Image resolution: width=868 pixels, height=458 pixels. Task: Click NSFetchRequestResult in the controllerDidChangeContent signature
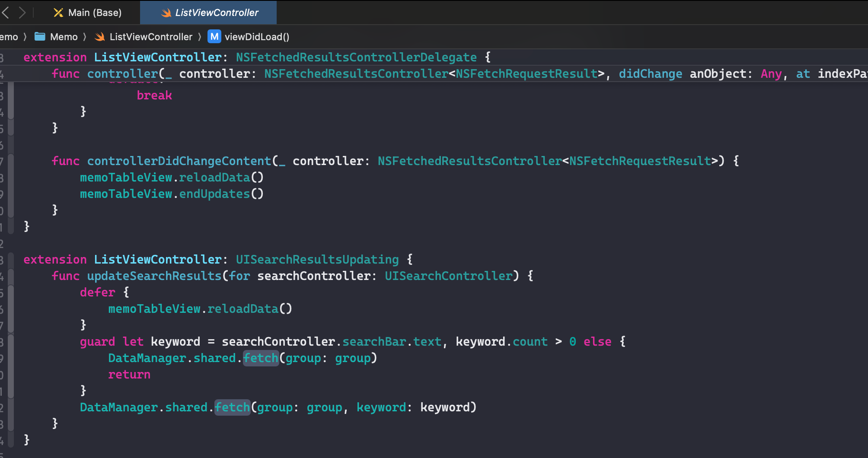pos(640,161)
